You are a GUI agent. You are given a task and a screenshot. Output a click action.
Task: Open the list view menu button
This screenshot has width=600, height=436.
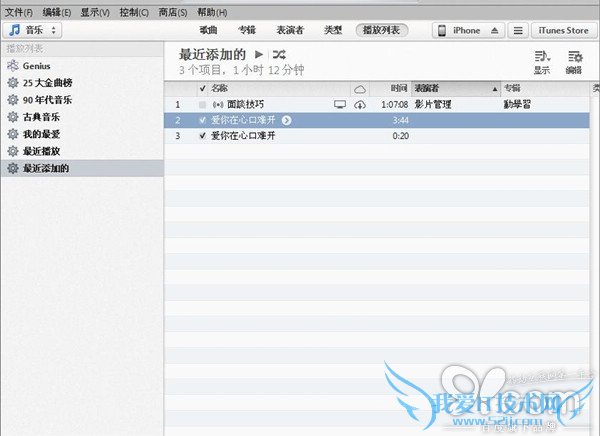coord(518,31)
